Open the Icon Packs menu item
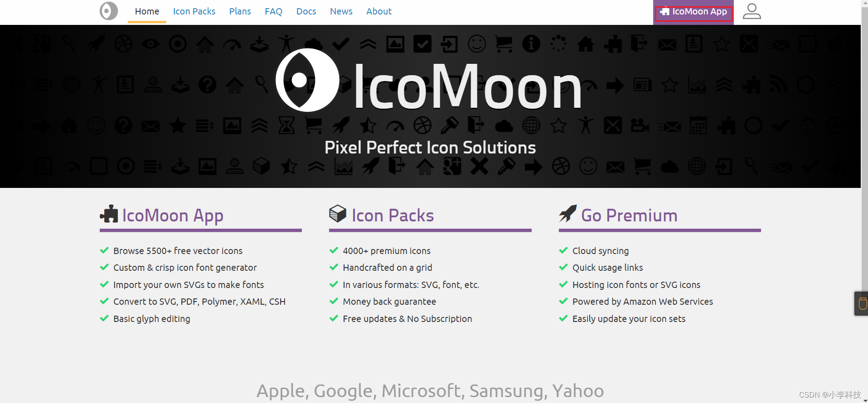 click(194, 11)
